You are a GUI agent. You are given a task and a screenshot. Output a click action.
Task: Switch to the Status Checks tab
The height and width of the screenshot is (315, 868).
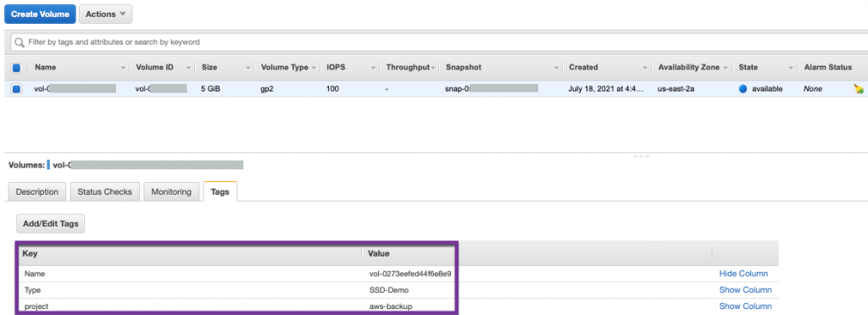[x=104, y=191]
